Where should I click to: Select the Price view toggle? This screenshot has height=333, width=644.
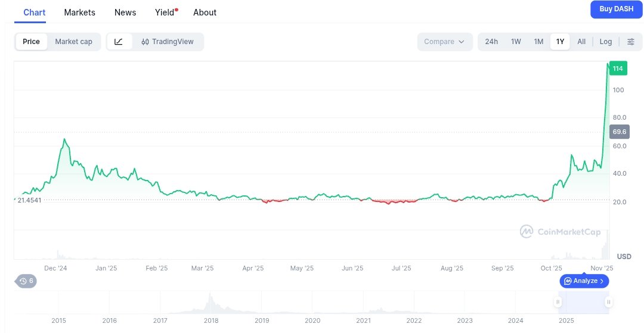[x=31, y=42]
